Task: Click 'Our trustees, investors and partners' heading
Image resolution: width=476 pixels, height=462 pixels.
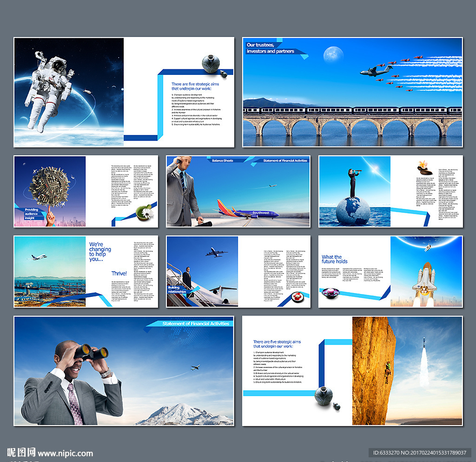Action: [x=270, y=48]
